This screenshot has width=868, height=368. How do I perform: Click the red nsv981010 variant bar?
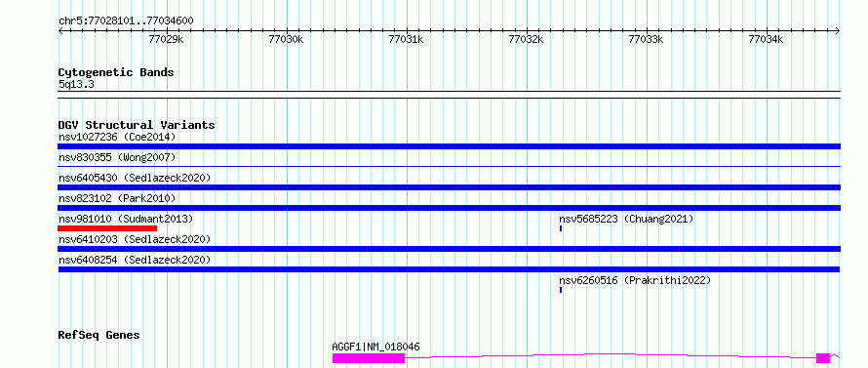pos(107,228)
